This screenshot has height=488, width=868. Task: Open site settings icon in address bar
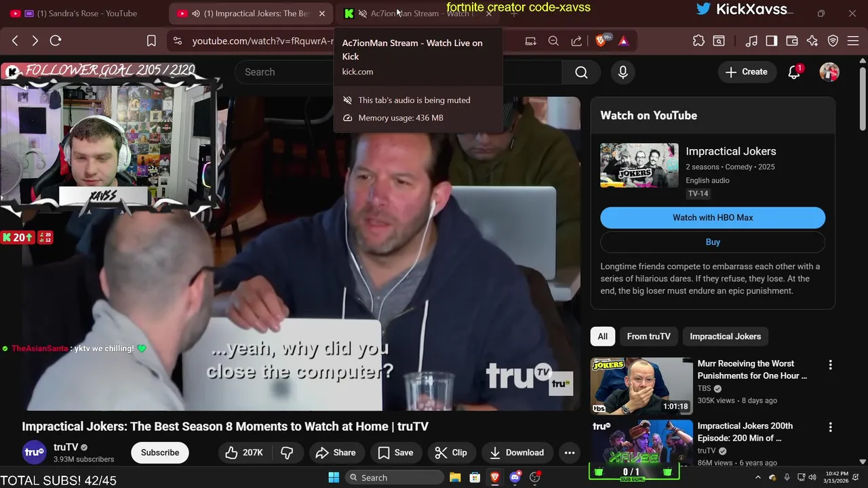click(x=178, y=41)
